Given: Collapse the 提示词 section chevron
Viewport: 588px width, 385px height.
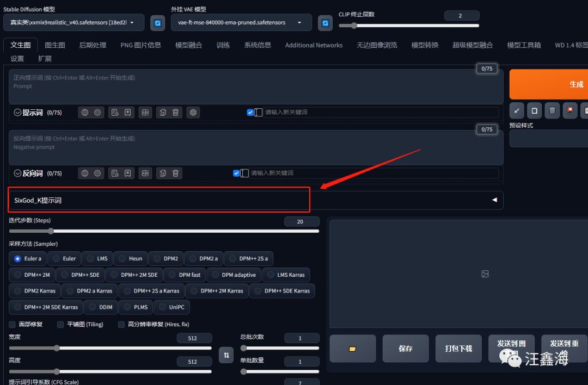Looking at the screenshot, I should point(17,113).
